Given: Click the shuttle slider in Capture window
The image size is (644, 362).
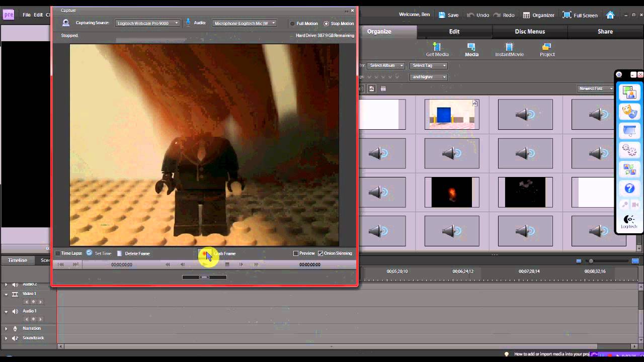Looking at the screenshot, I should point(204,277).
